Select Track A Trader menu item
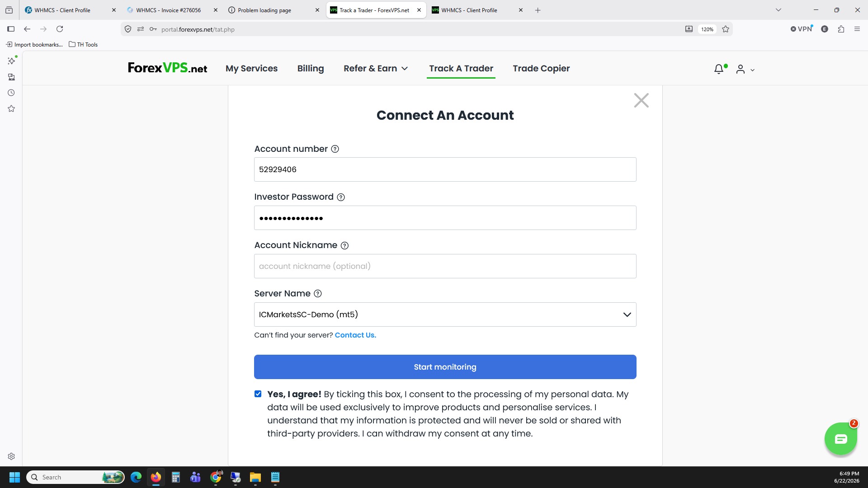Viewport: 868px width, 488px height. (x=461, y=69)
